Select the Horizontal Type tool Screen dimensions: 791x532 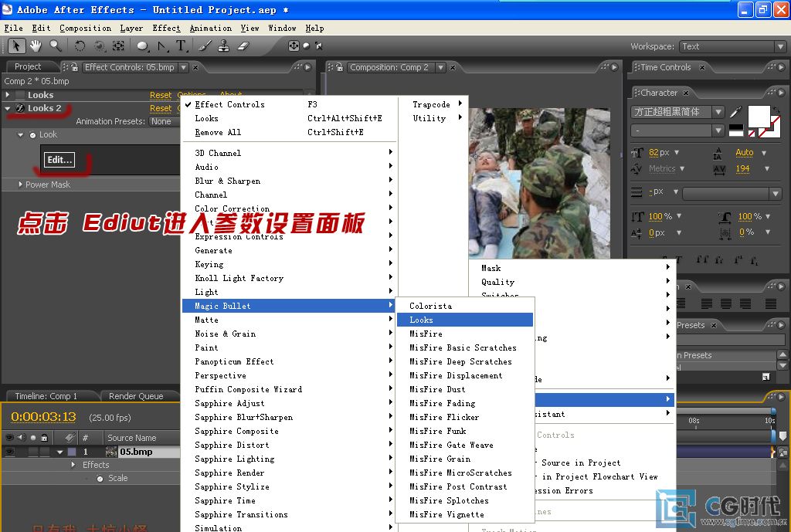point(181,46)
